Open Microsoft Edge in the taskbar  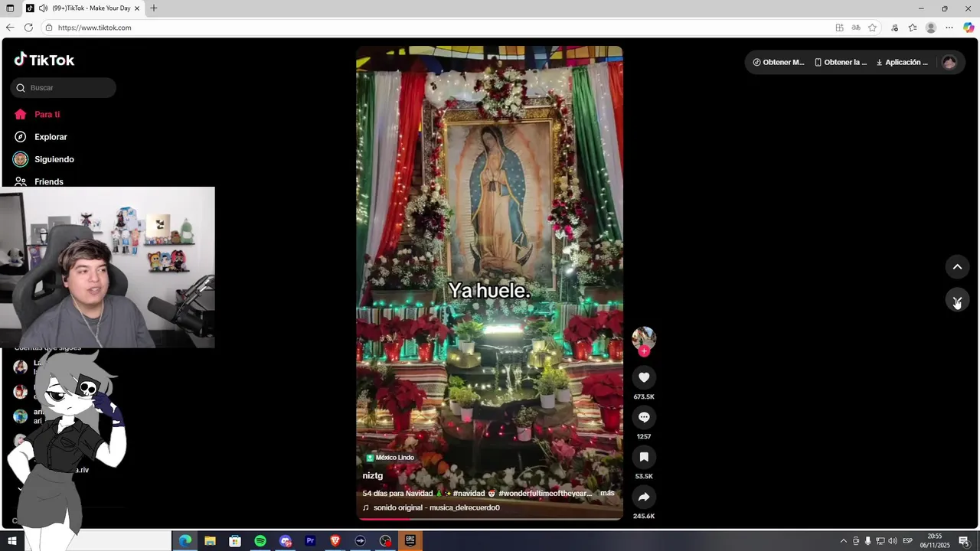coord(185,541)
